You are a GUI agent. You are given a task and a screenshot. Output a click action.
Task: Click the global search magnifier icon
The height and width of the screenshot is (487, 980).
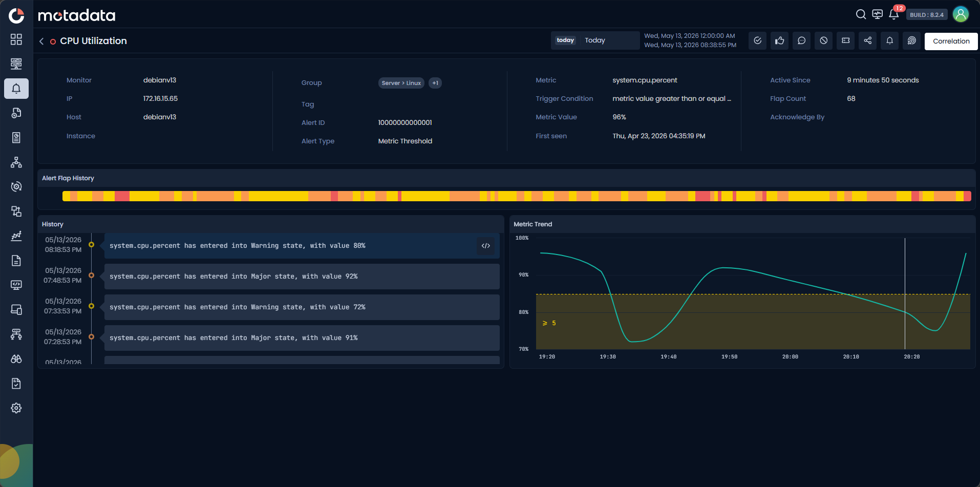coord(861,14)
